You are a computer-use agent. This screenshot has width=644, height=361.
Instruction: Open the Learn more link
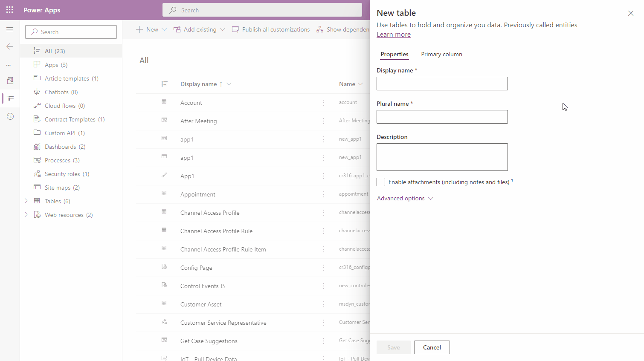(x=393, y=35)
